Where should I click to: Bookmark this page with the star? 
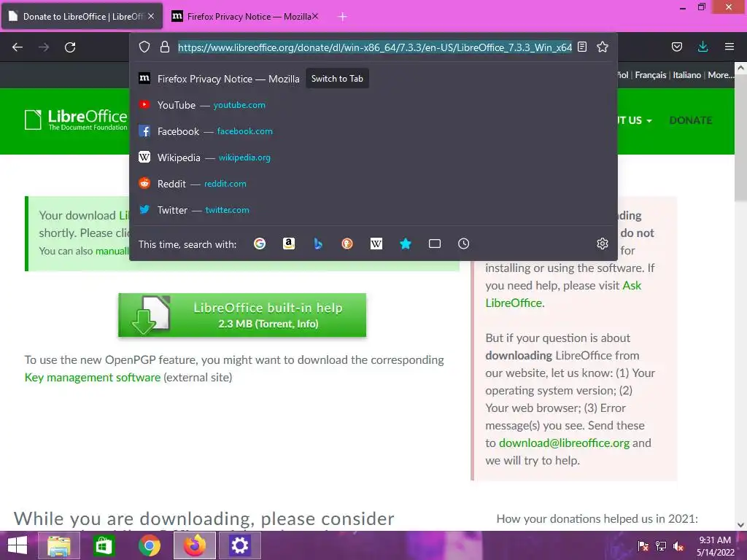pyautogui.click(x=603, y=47)
